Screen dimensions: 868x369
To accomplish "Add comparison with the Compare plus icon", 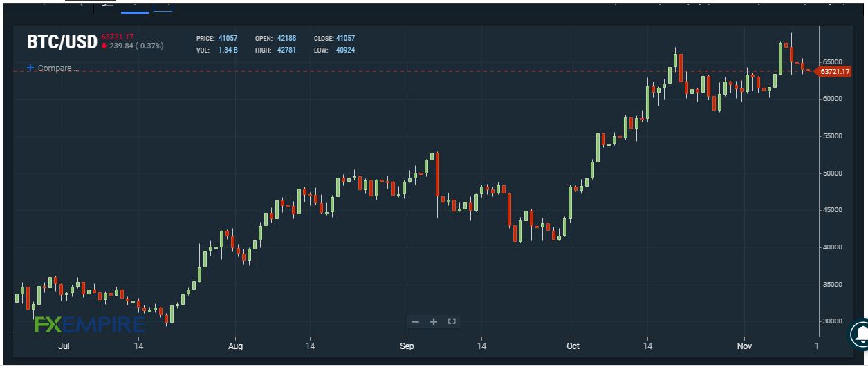I will coord(30,68).
